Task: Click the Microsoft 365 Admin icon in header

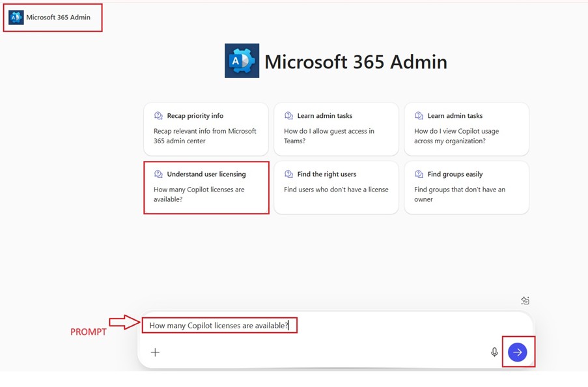Action: [x=16, y=18]
